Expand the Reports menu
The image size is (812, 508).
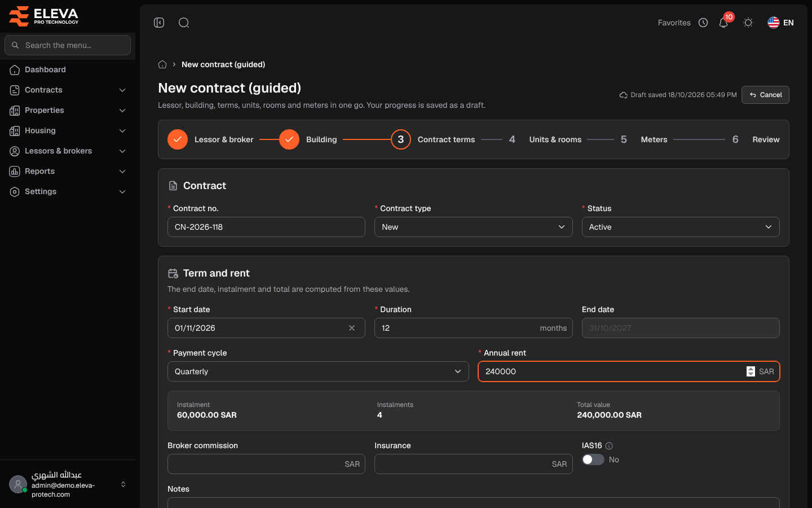[68, 172]
